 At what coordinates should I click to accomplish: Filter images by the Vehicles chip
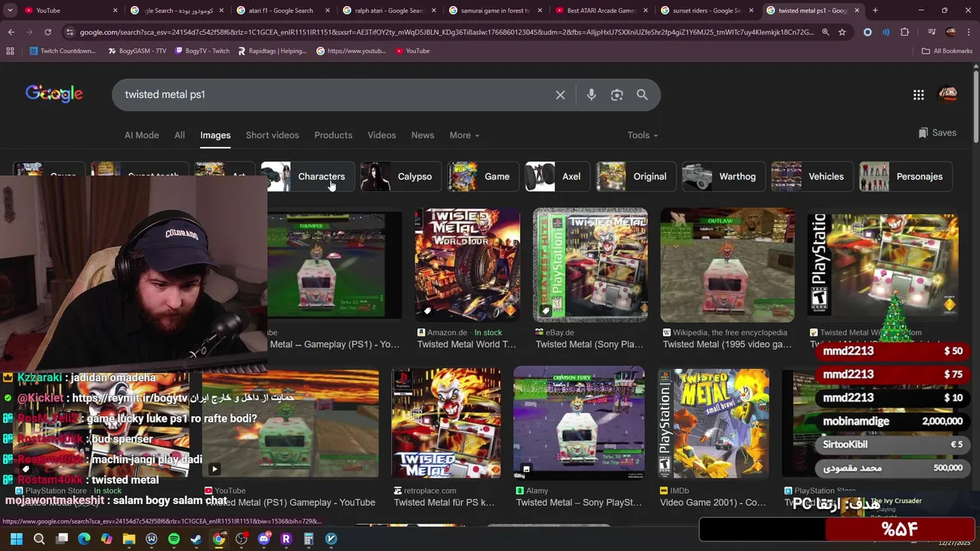coord(812,177)
